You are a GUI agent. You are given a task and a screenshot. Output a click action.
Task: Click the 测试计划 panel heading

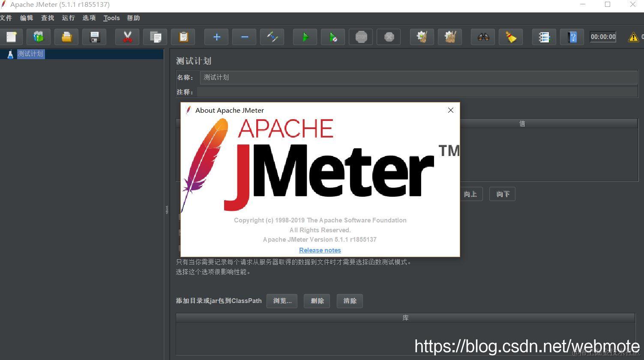[x=194, y=61]
